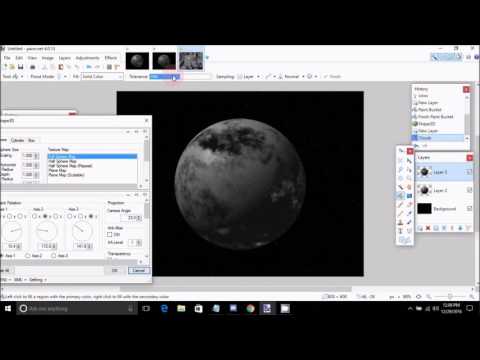Select the third image thumbnail
Viewport: 480px width, 360px height.
[191, 61]
